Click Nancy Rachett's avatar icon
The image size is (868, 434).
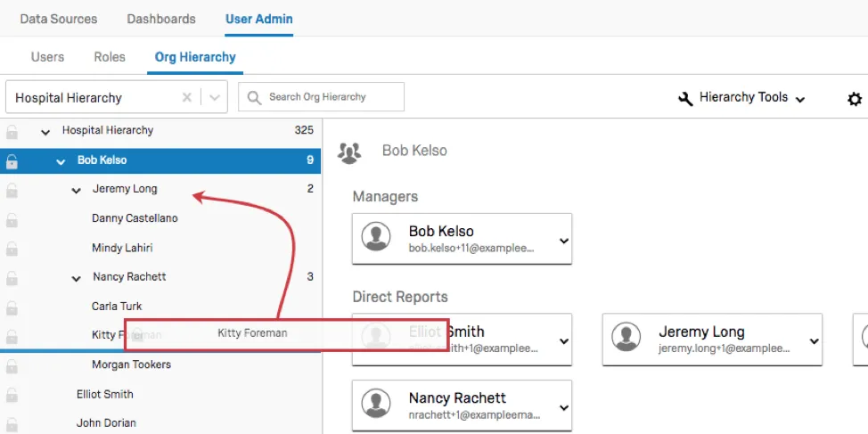378,405
